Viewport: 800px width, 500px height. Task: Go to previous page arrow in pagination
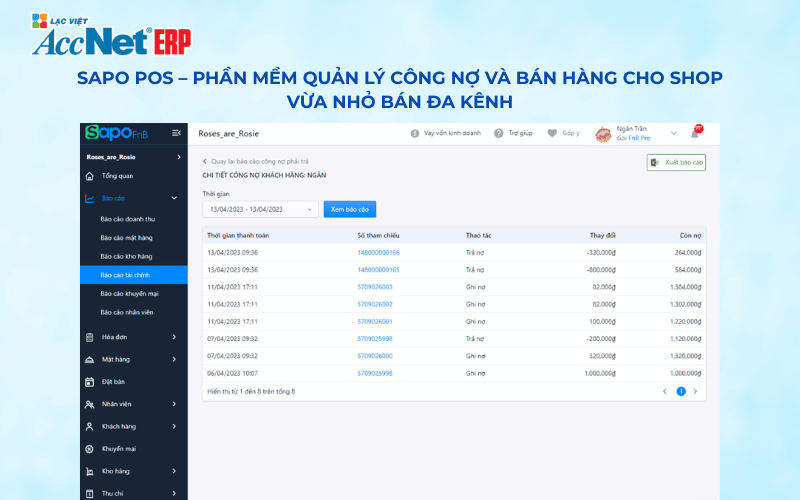point(665,391)
